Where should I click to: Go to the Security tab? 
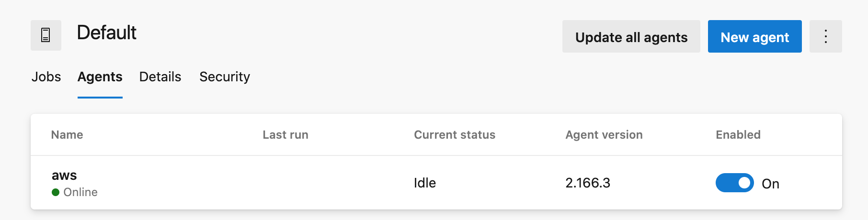(x=225, y=77)
